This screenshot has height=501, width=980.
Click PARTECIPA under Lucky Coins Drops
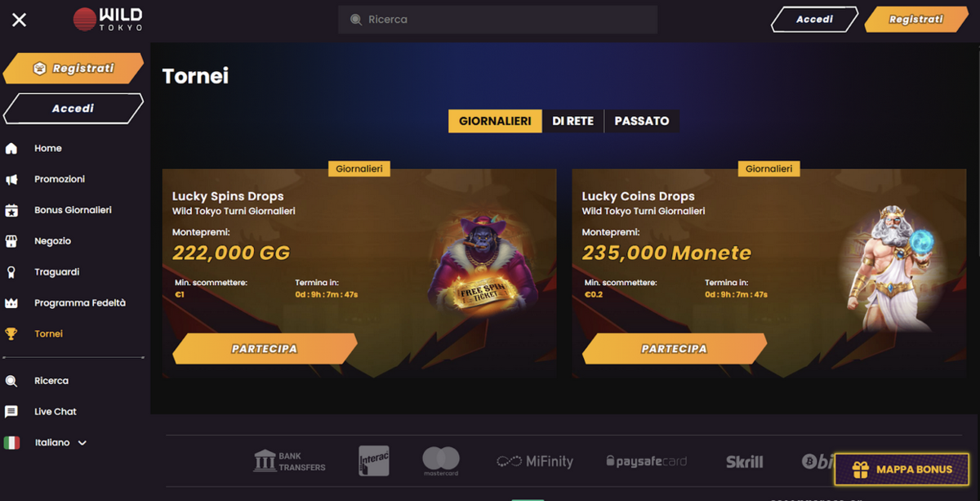[675, 348]
